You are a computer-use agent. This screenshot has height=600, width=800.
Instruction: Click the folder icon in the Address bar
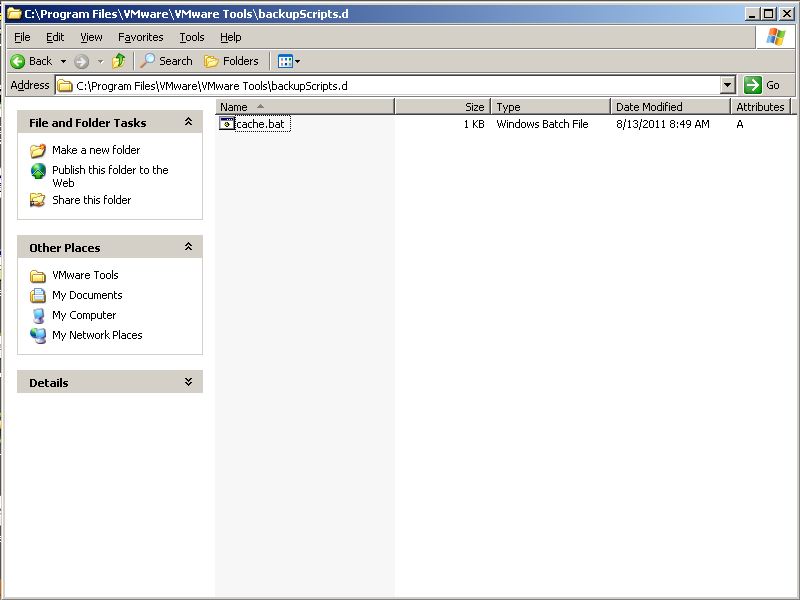coord(65,86)
